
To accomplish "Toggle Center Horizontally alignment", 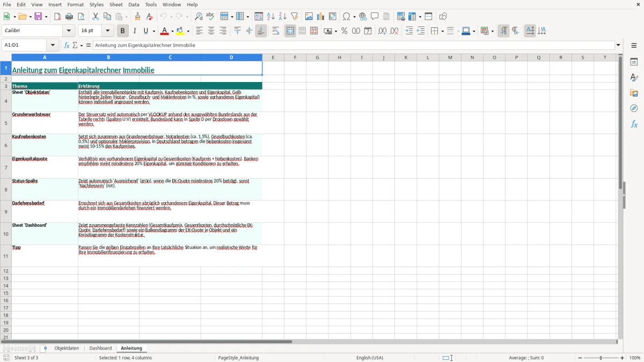I will point(211,31).
